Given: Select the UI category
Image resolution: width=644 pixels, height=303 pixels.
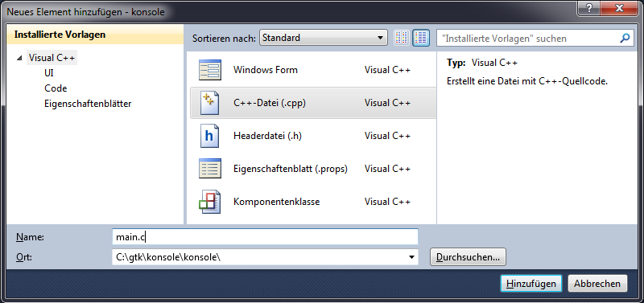Looking at the screenshot, I should [49, 73].
